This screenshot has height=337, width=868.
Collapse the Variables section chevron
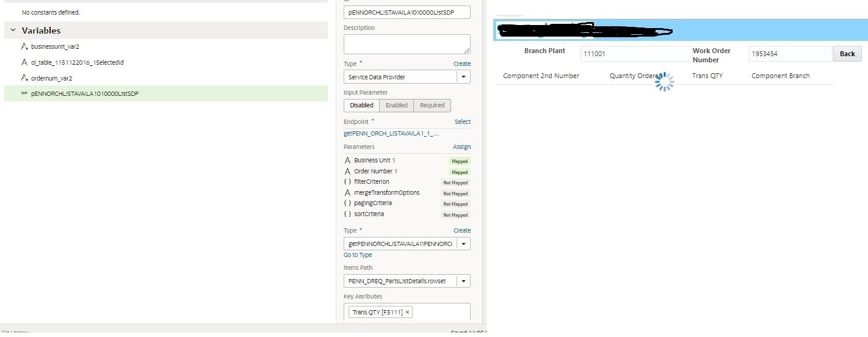point(13,30)
